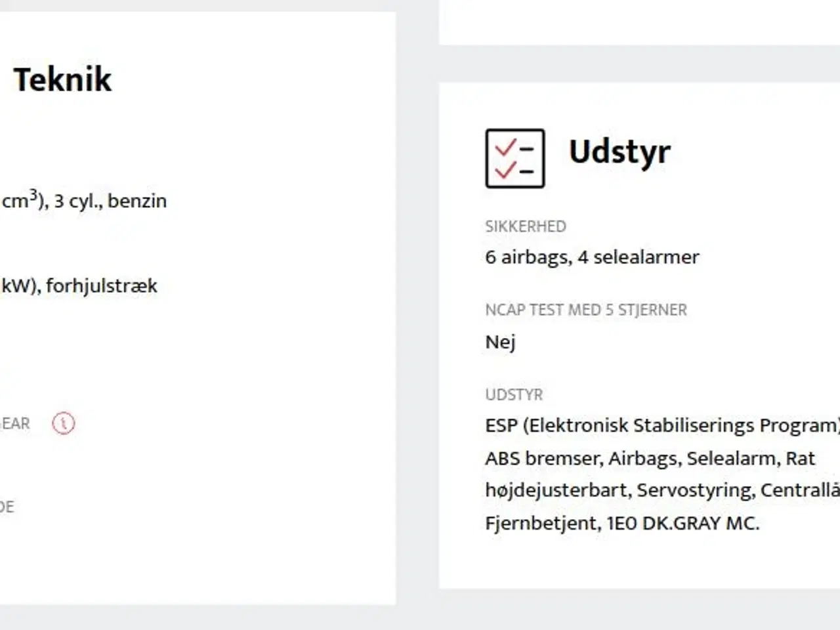Click the '3 cyl., benzin' engine text

(x=110, y=201)
